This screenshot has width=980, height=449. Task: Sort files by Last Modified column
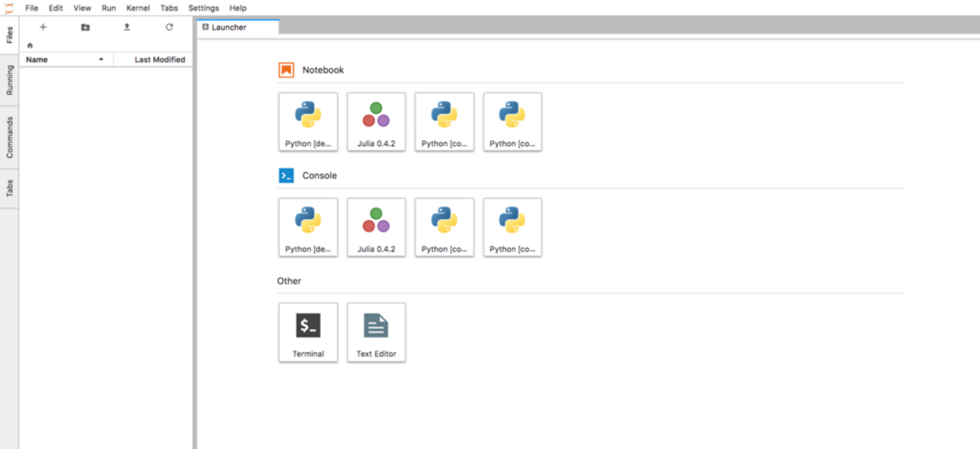159,60
